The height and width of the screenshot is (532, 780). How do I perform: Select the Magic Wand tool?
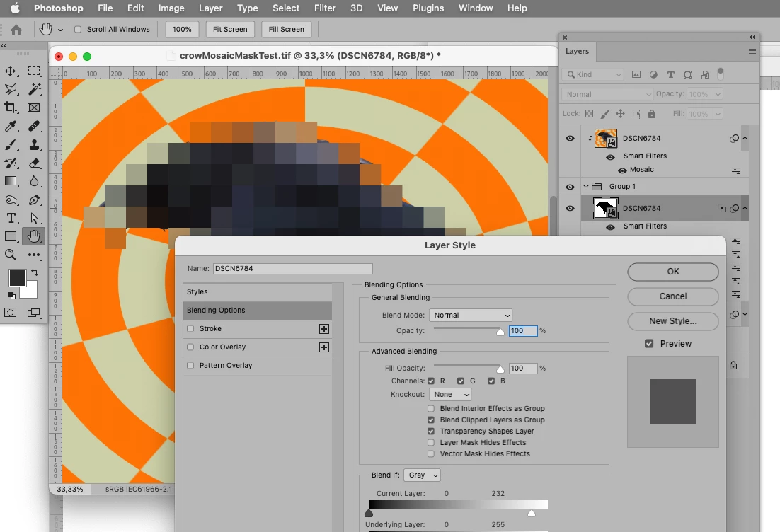click(x=34, y=89)
